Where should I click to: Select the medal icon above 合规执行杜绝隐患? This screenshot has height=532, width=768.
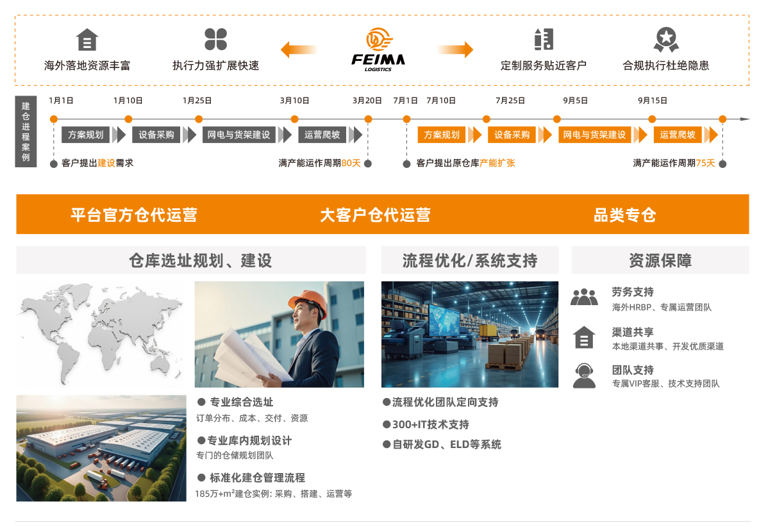point(667,39)
